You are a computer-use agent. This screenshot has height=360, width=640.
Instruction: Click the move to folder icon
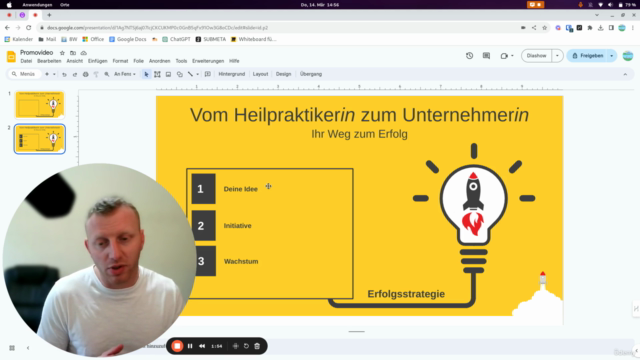(73, 53)
